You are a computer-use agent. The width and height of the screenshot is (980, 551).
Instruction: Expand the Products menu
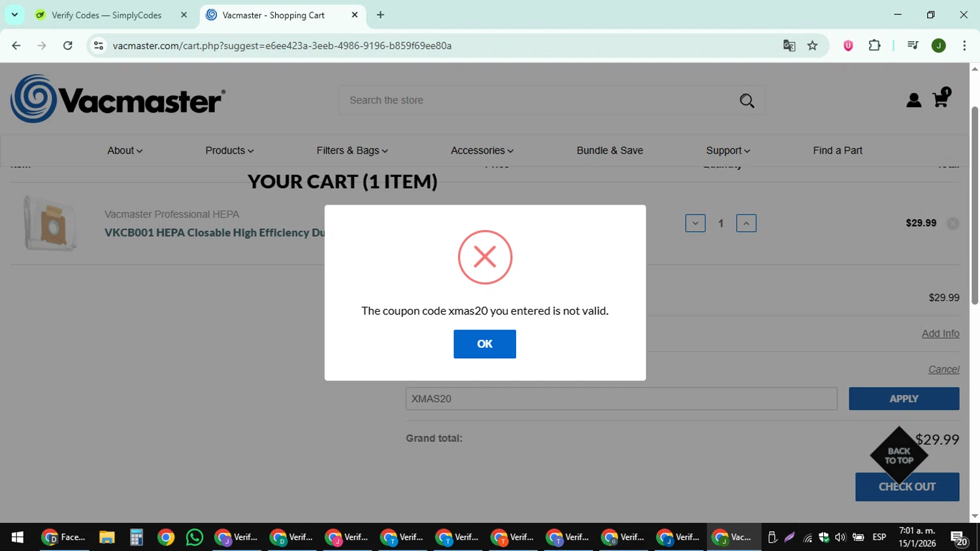pyautogui.click(x=229, y=150)
